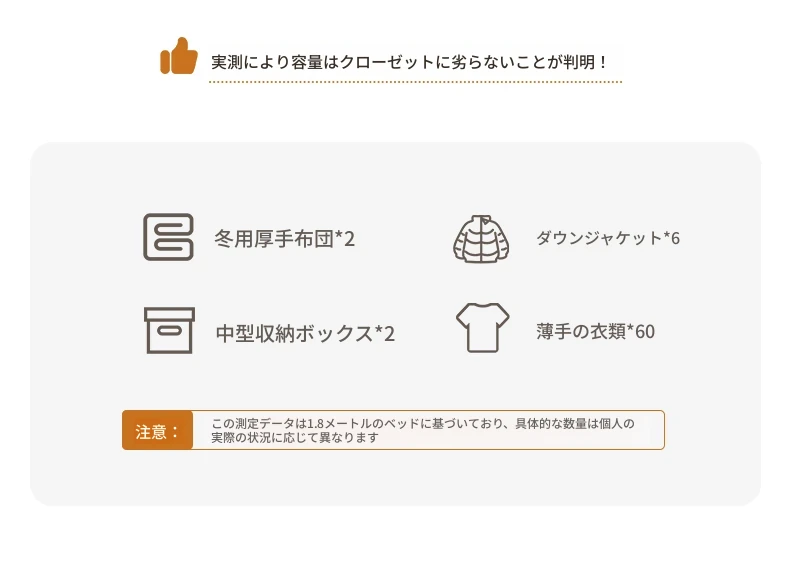Viewport: 790px width, 572px height.
Task: Click the dotted underline beneath the headline
Action: pyautogui.click(x=416, y=81)
